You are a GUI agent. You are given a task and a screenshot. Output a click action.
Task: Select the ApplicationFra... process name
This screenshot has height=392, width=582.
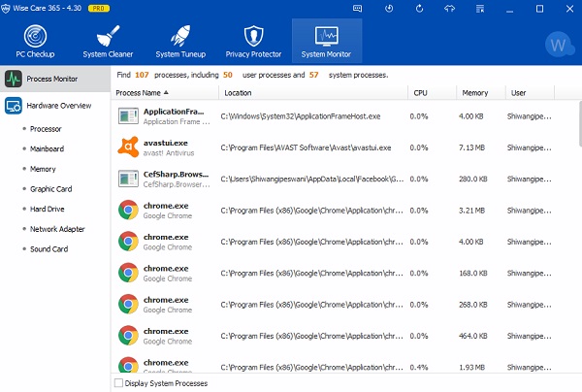pos(174,112)
